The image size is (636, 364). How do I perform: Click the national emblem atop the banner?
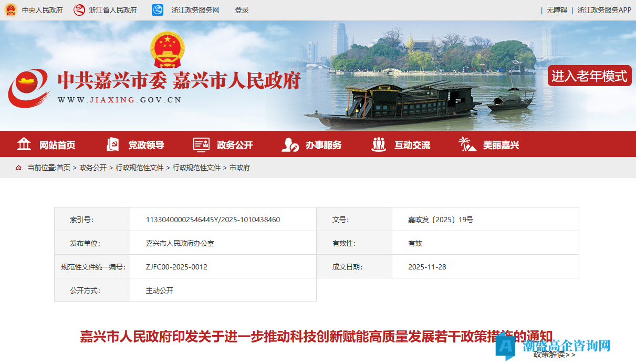[167, 48]
